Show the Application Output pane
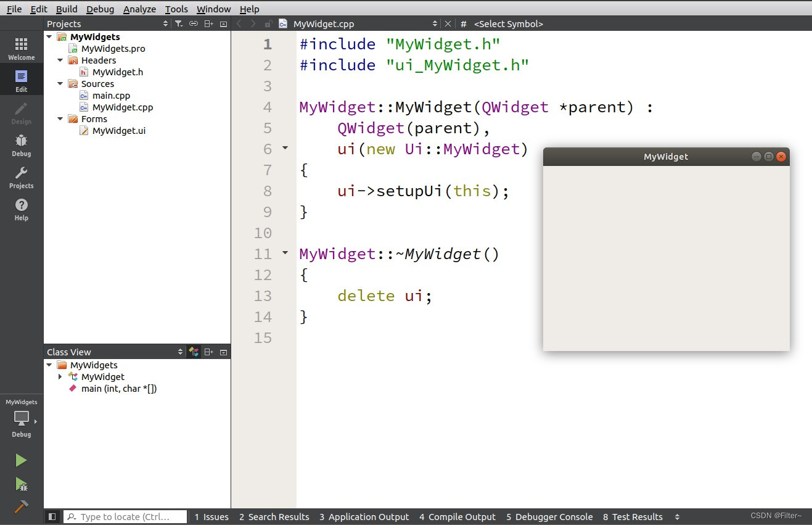 (x=364, y=517)
